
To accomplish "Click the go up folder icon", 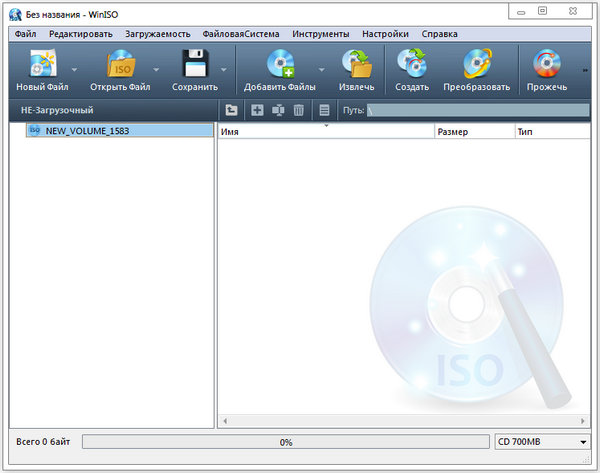I will pos(232,110).
